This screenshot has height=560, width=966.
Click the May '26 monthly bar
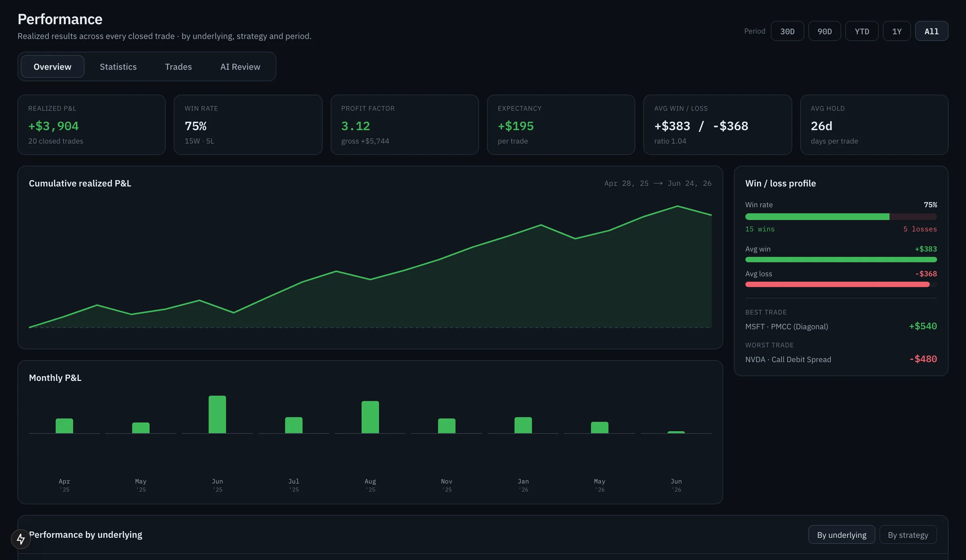click(600, 427)
